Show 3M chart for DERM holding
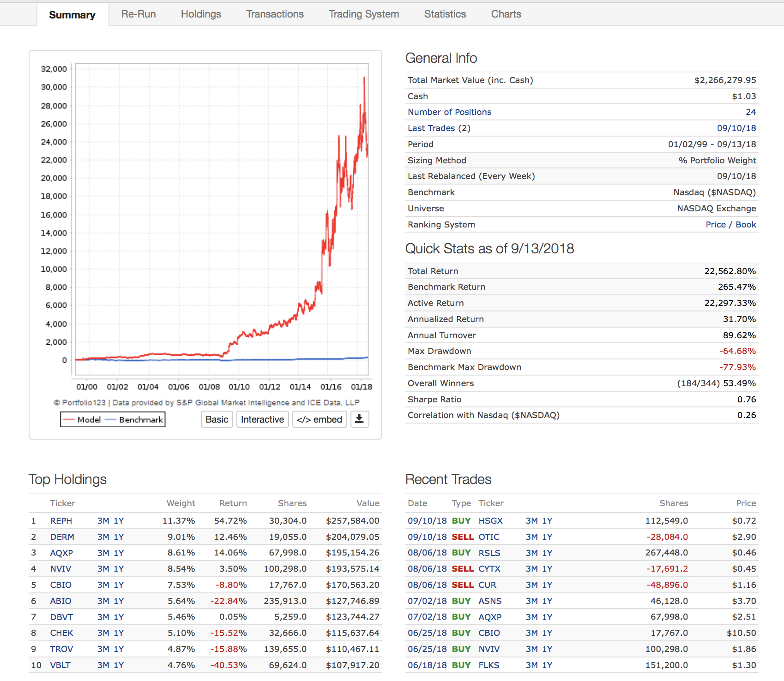Image resolution: width=784 pixels, height=681 pixels. 103,537
